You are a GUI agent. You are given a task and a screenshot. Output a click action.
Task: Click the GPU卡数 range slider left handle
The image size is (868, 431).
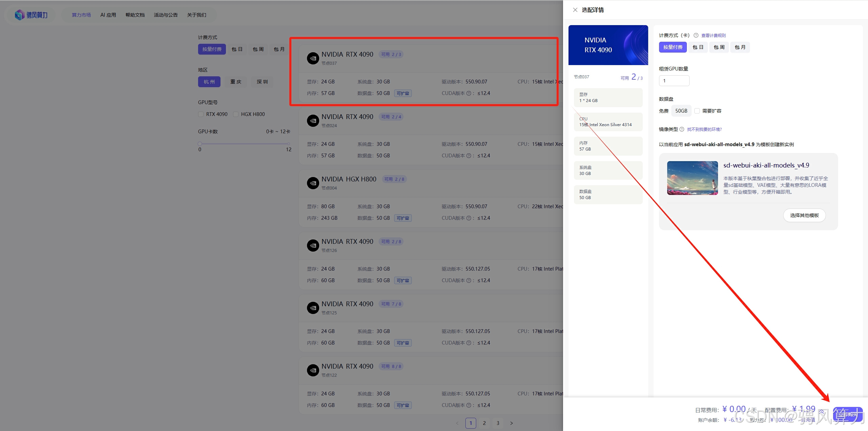tap(200, 143)
